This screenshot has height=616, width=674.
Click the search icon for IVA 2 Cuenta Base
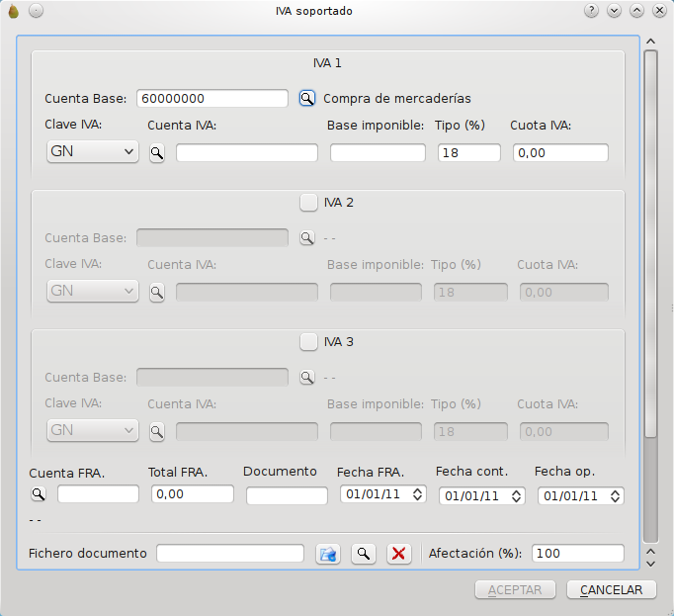pyautogui.click(x=307, y=238)
